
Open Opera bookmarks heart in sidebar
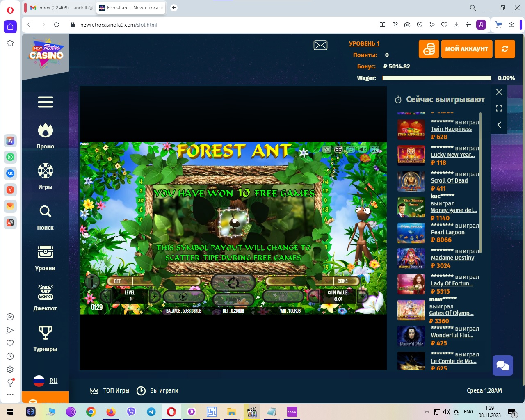[10, 343]
